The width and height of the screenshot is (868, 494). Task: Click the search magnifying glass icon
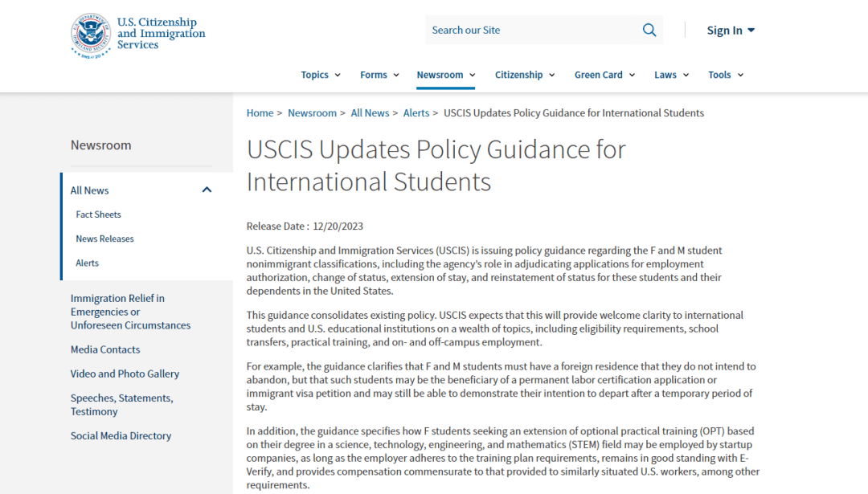tap(649, 31)
